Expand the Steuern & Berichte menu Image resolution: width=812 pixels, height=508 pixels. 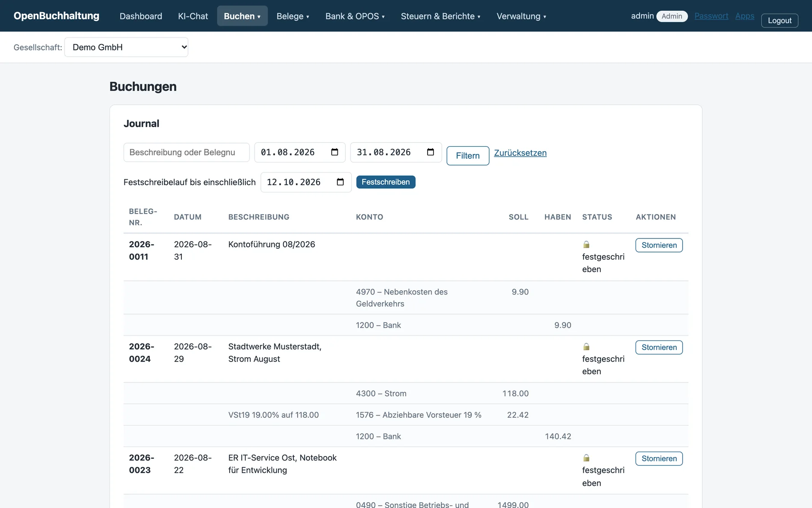[x=441, y=16]
